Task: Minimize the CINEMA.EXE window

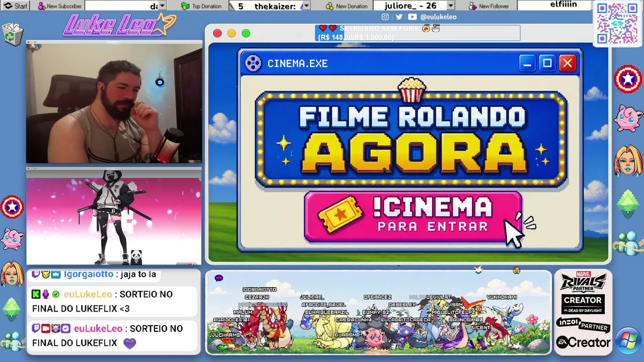Action: [x=527, y=63]
